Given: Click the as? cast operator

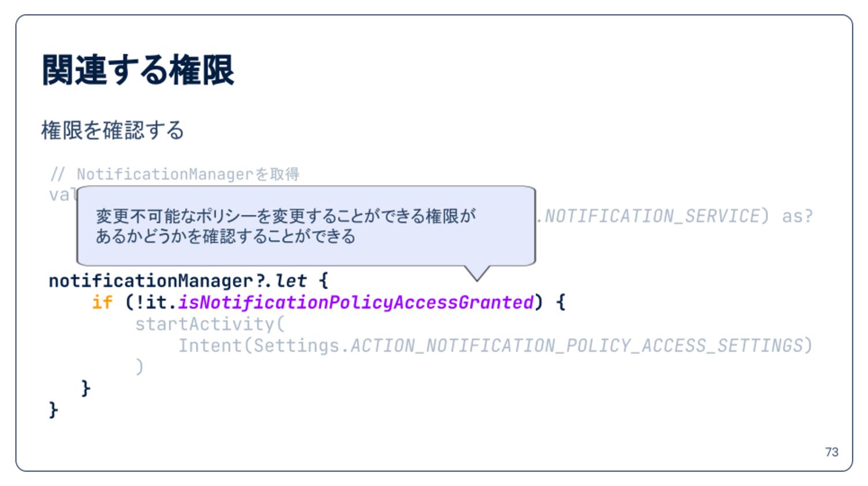Looking at the screenshot, I should tap(797, 216).
